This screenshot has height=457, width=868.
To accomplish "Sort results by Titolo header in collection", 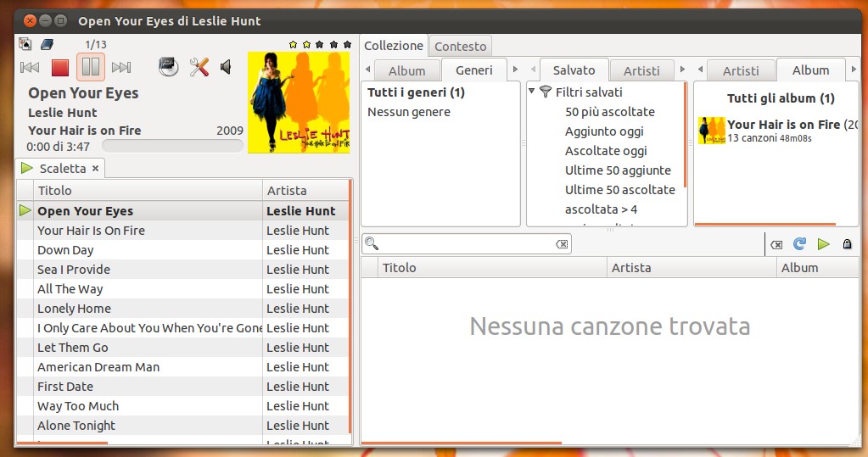I will tap(492, 268).
